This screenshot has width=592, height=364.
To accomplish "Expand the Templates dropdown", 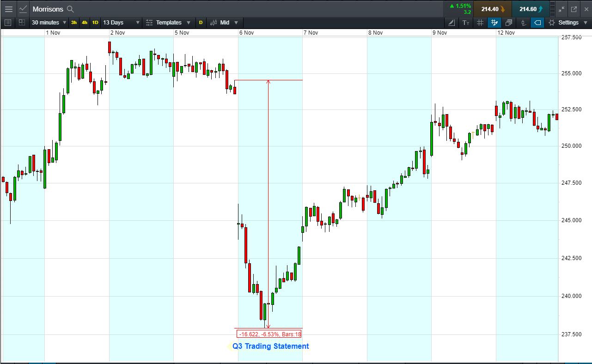I will click(x=188, y=22).
